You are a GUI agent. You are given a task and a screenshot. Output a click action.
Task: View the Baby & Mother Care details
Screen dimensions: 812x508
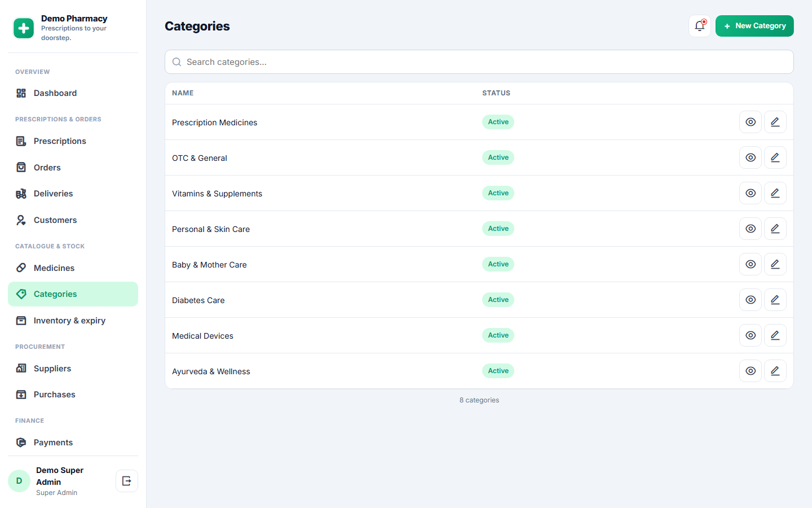tap(751, 264)
